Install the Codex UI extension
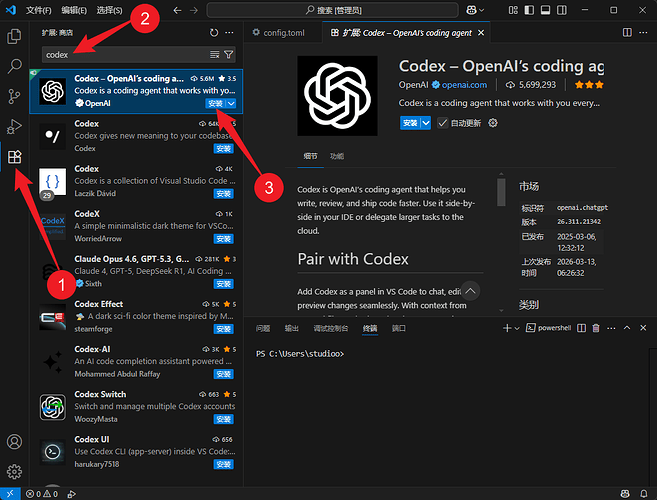 tap(223, 464)
